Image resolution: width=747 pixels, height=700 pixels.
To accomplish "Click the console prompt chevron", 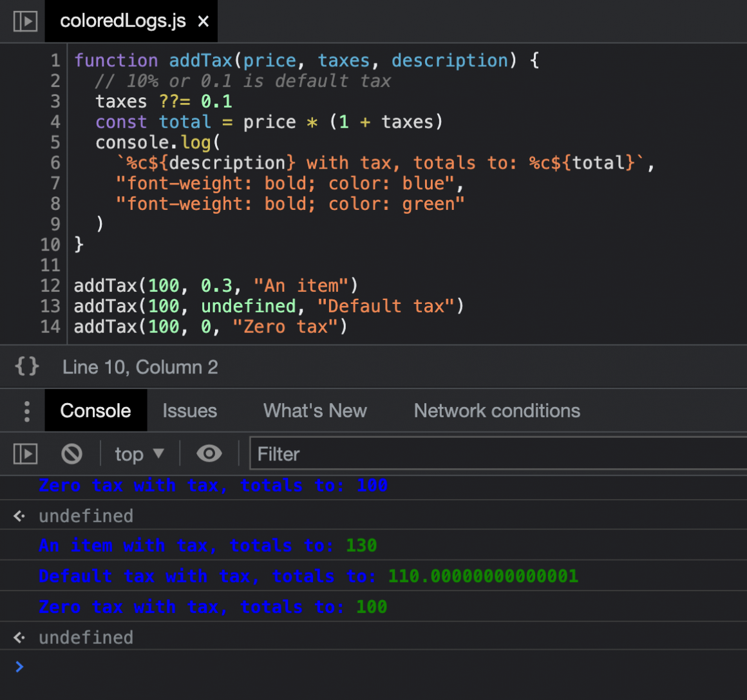I will [x=19, y=667].
